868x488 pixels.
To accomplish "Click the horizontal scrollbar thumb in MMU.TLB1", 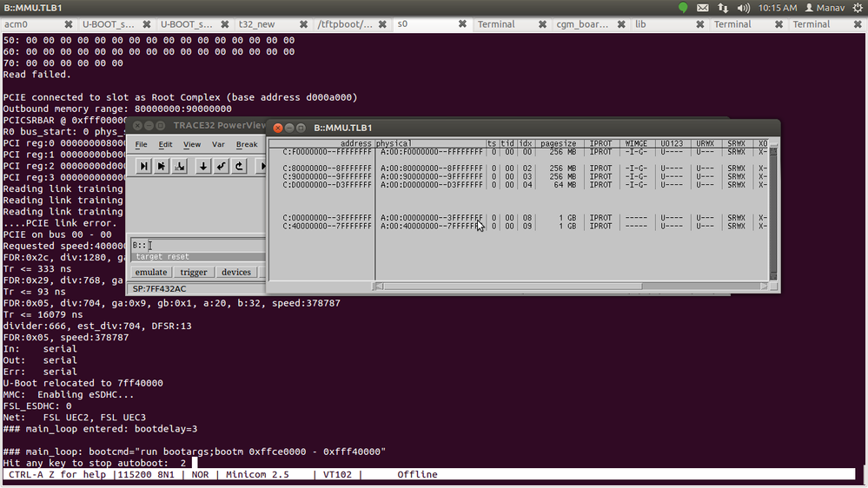I will click(513, 287).
